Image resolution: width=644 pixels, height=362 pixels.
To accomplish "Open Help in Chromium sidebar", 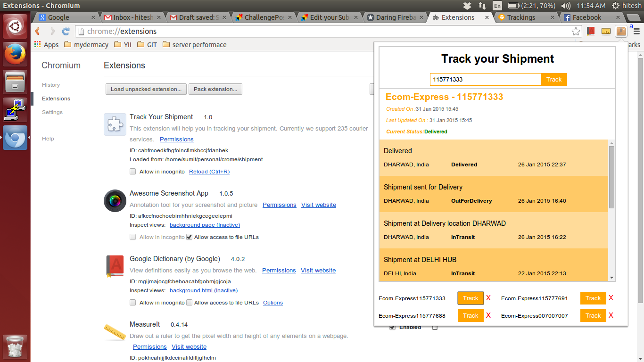I will pos(48,139).
